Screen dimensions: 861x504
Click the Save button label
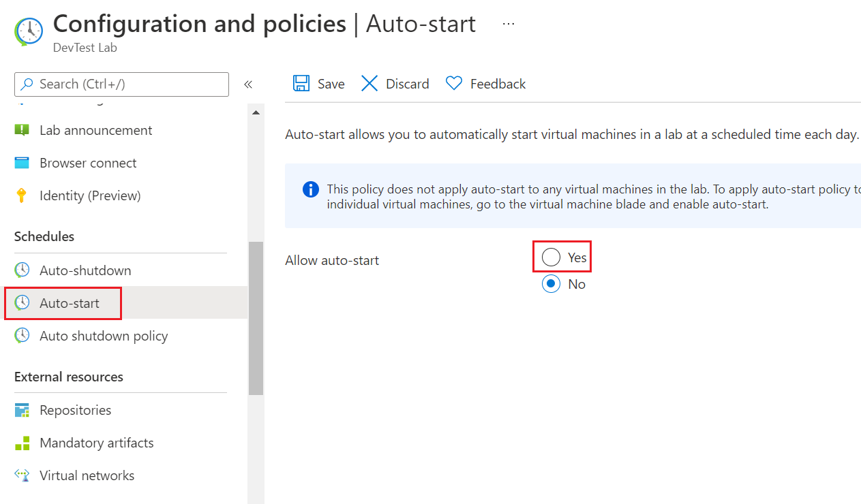(331, 84)
